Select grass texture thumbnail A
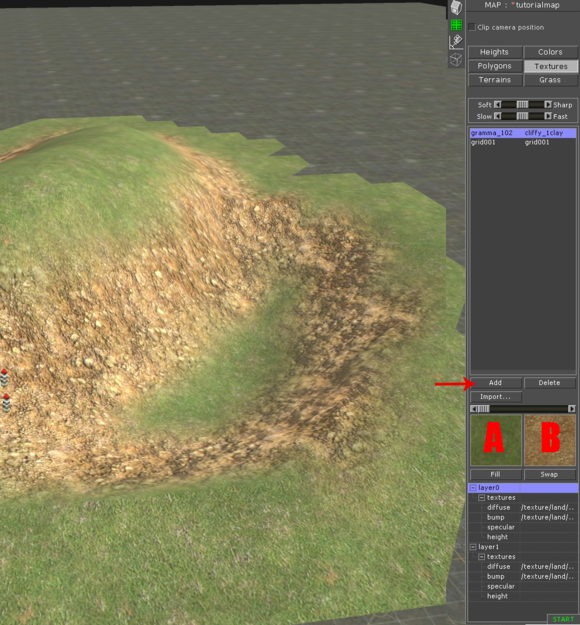The height and width of the screenshot is (625, 580). [496, 440]
